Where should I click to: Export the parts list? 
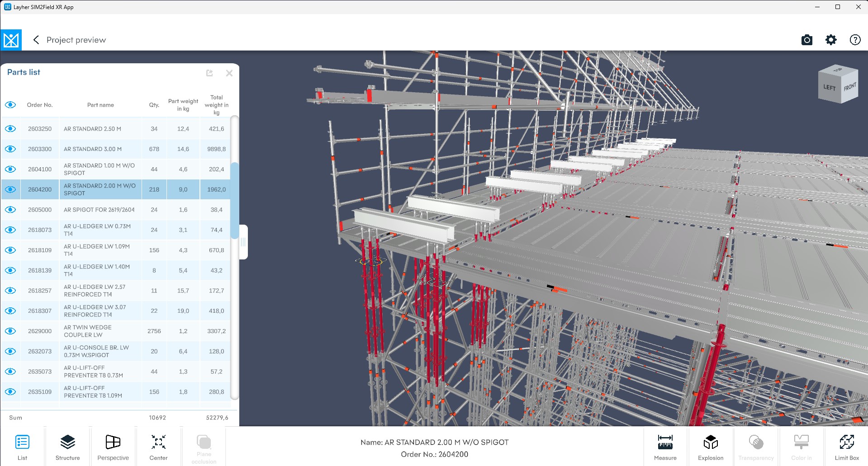[209, 73]
